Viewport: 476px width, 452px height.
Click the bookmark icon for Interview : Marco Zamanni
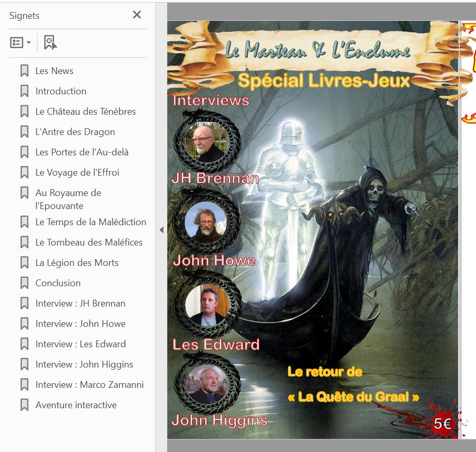pyautogui.click(x=24, y=385)
